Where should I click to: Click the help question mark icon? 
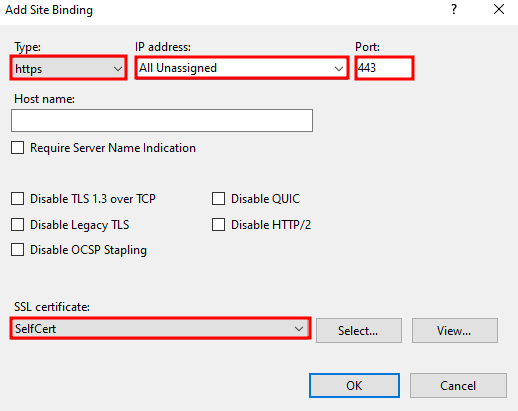[x=454, y=9]
